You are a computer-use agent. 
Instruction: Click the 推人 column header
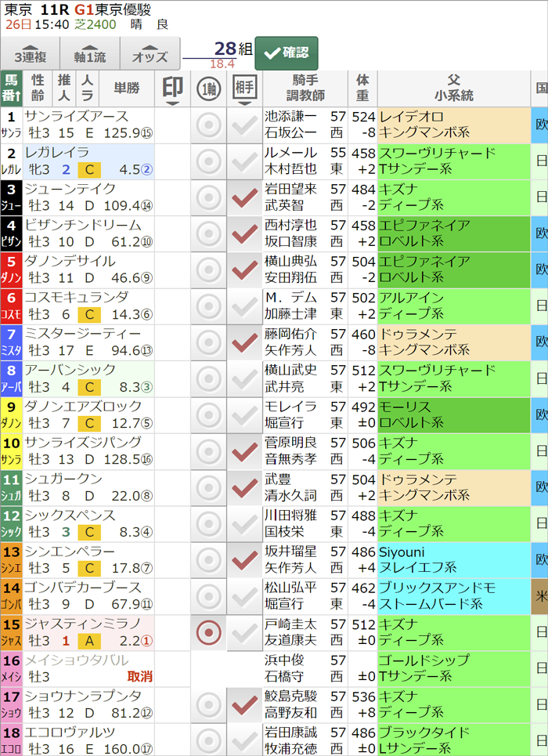point(64,89)
